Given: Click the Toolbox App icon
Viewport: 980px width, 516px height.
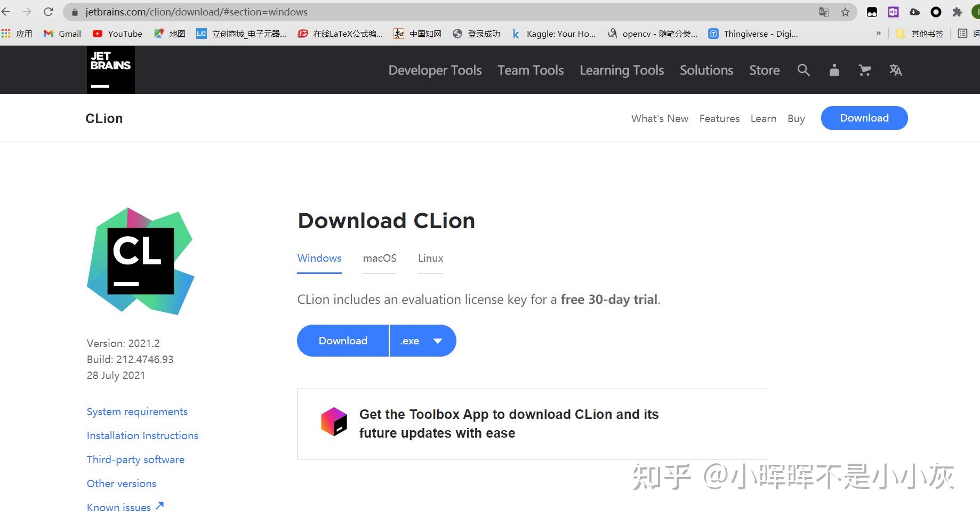Looking at the screenshot, I should point(334,422).
